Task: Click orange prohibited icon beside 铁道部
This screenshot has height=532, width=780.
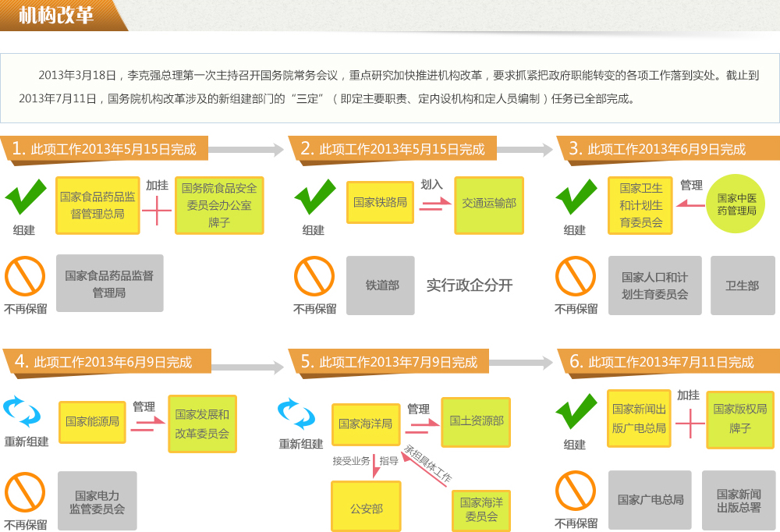Action: [x=314, y=276]
